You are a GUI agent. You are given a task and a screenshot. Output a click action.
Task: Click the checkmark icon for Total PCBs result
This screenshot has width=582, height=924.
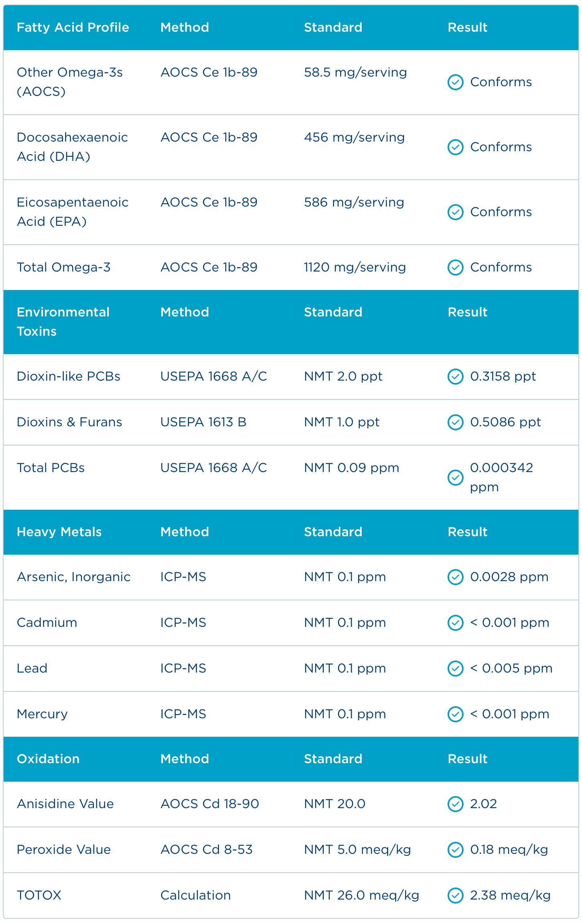pyautogui.click(x=455, y=478)
